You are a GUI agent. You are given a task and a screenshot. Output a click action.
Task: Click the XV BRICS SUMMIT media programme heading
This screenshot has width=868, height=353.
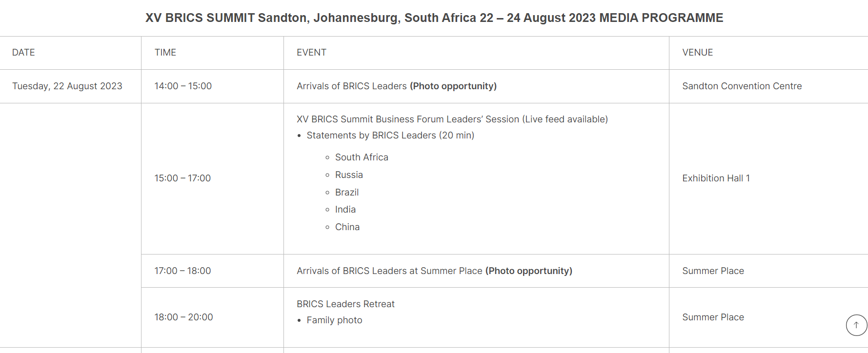tap(434, 18)
